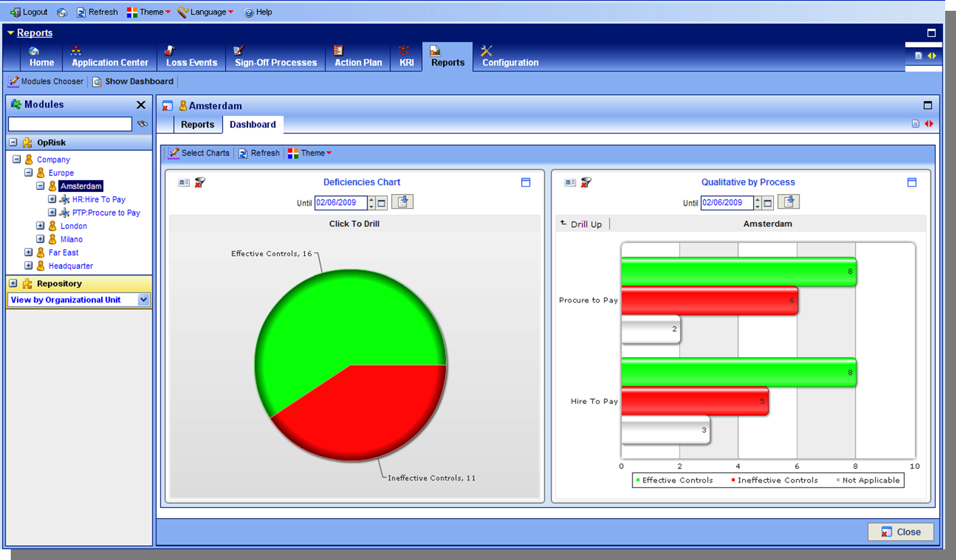
Task: Collapse the OpRisk section
Action: coord(13,143)
